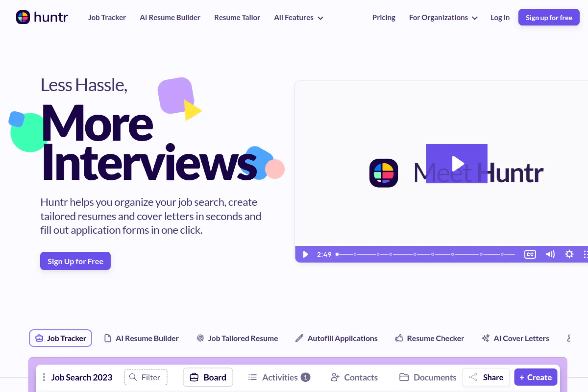
Task: Toggle closed captions on the video
Action: pyautogui.click(x=530, y=254)
